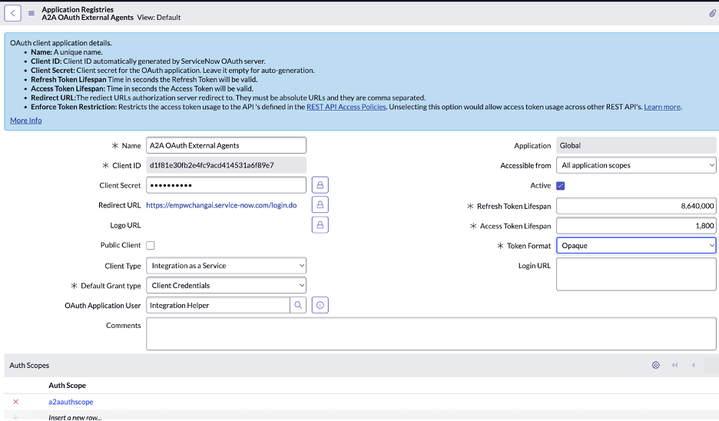Open the Token Format dropdown
Image resolution: width=719 pixels, height=421 pixels.
(x=636, y=245)
